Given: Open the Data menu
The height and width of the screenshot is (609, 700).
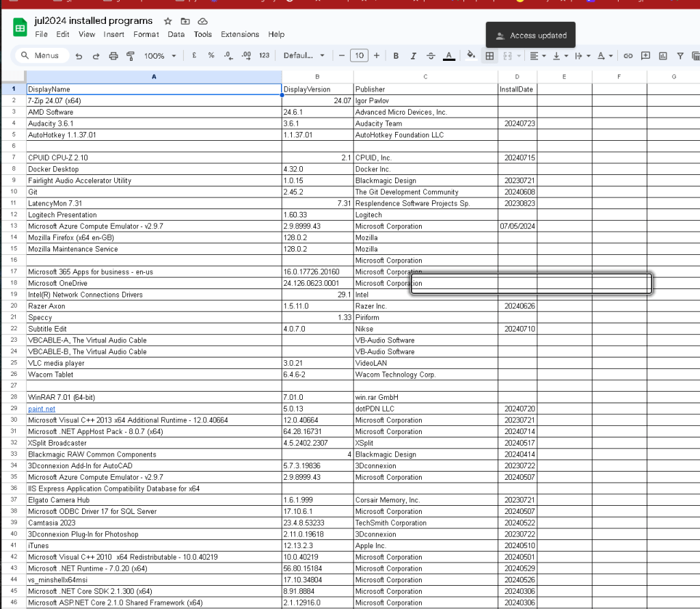Looking at the screenshot, I should (176, 34).
